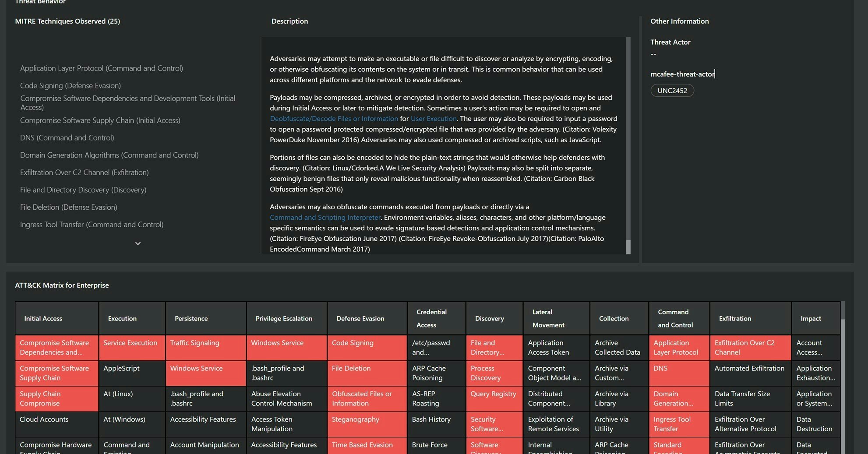Click the Command and Control column header
Image resolution: width=868 pixels, height=454 pixels.
[679, 318]
